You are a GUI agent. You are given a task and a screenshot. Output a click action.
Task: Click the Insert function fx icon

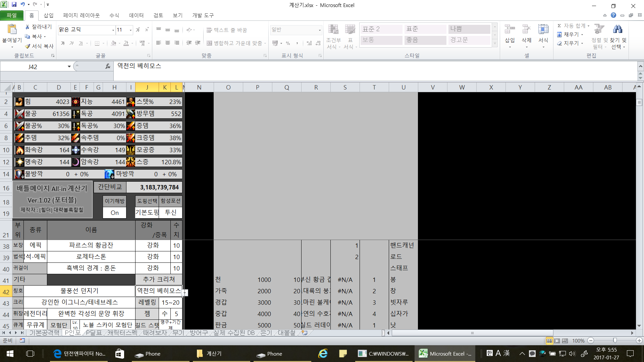(x=108, y=66)
